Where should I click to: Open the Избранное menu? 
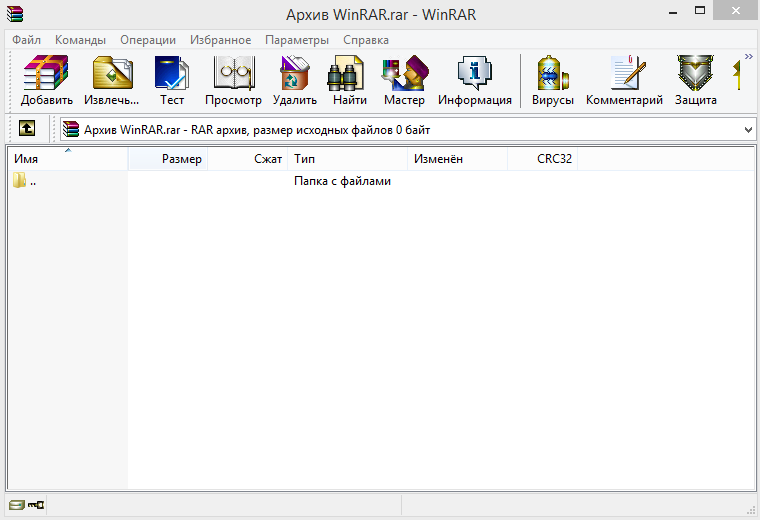220,40
